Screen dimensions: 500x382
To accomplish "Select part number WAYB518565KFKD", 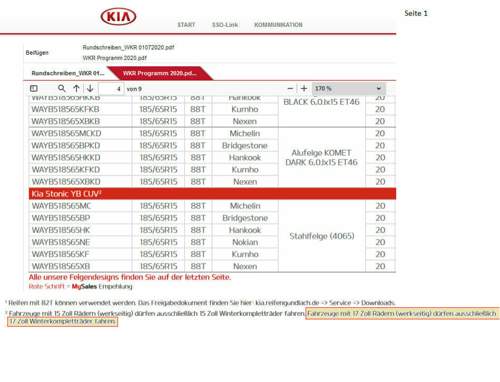I will [x=66, y=170].
